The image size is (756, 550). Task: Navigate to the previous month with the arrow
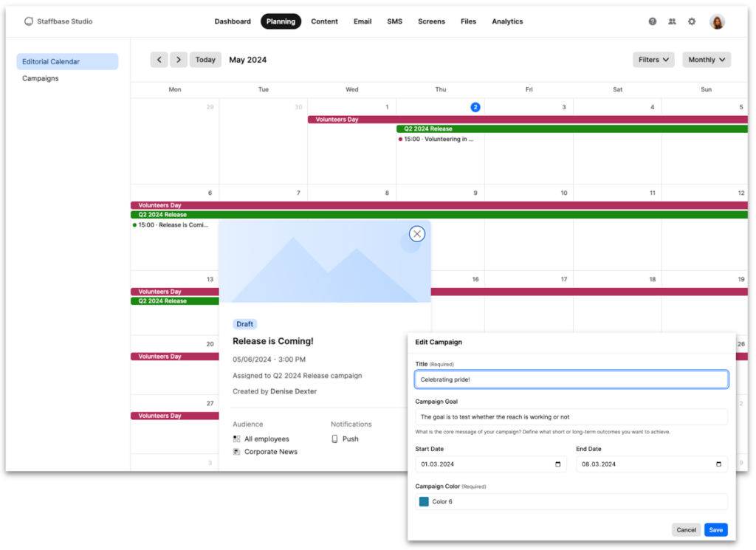click(159, 59)
